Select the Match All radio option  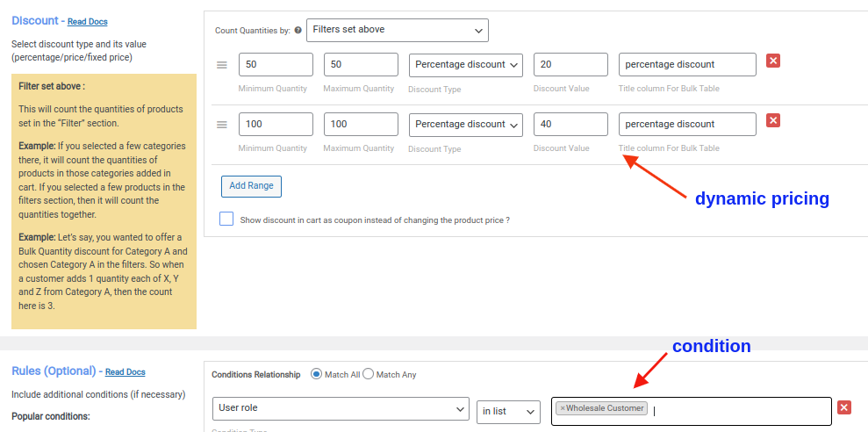pos(317,374)
